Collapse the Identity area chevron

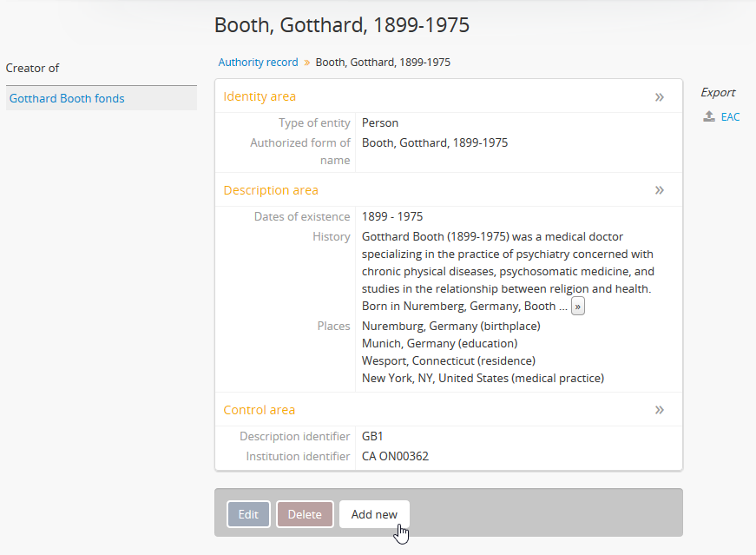(x=659, y=97)
